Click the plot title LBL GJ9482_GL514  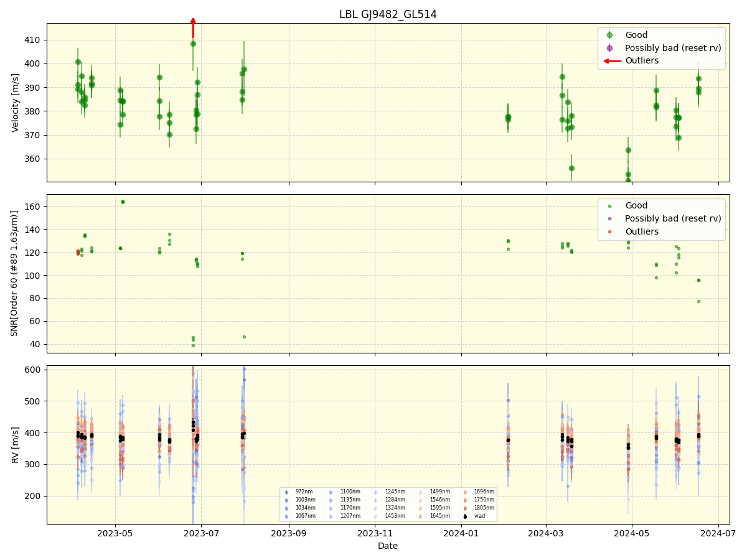(388, 14)
